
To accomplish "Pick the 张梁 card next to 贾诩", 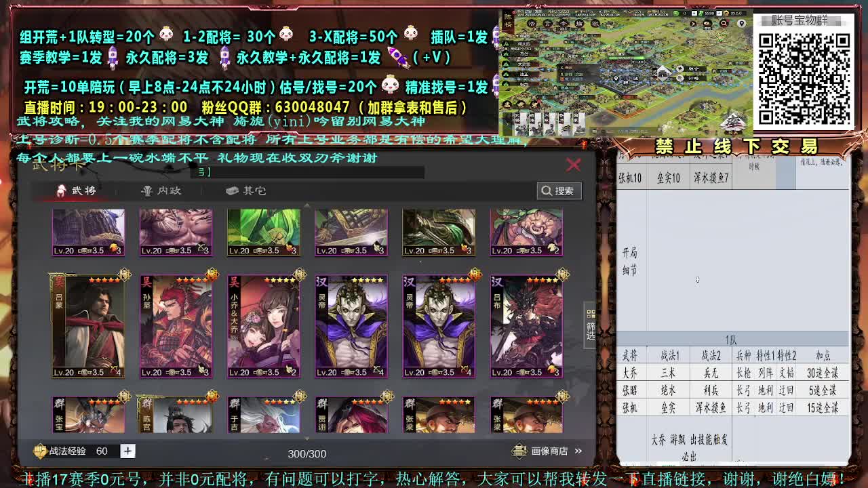I will (439, 414).
